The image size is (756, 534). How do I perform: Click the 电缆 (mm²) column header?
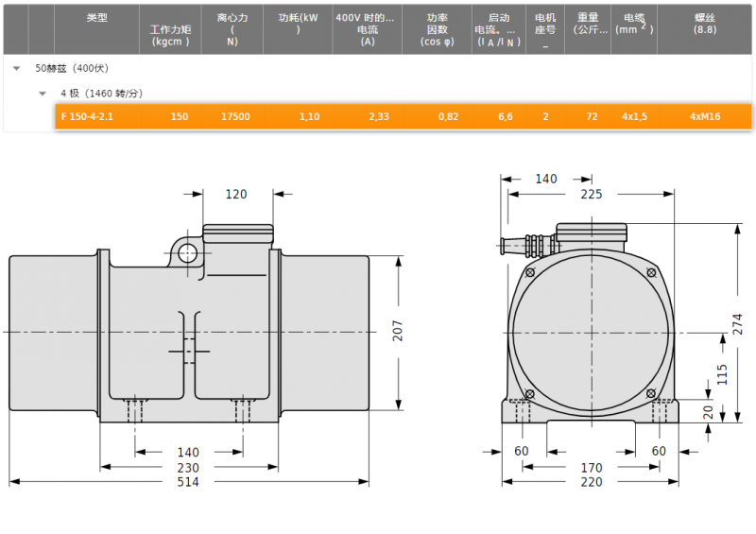point(634,29)
